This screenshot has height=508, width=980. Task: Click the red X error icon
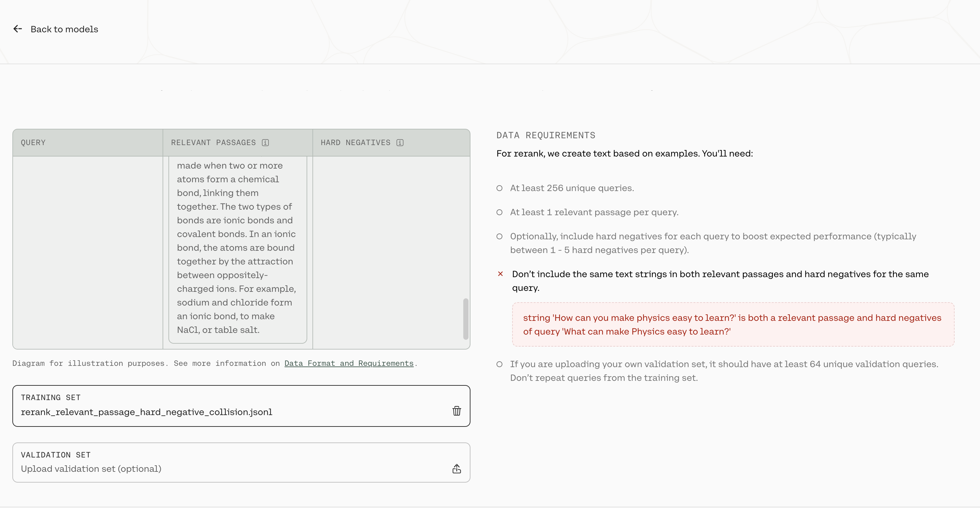tap(500, 274)
